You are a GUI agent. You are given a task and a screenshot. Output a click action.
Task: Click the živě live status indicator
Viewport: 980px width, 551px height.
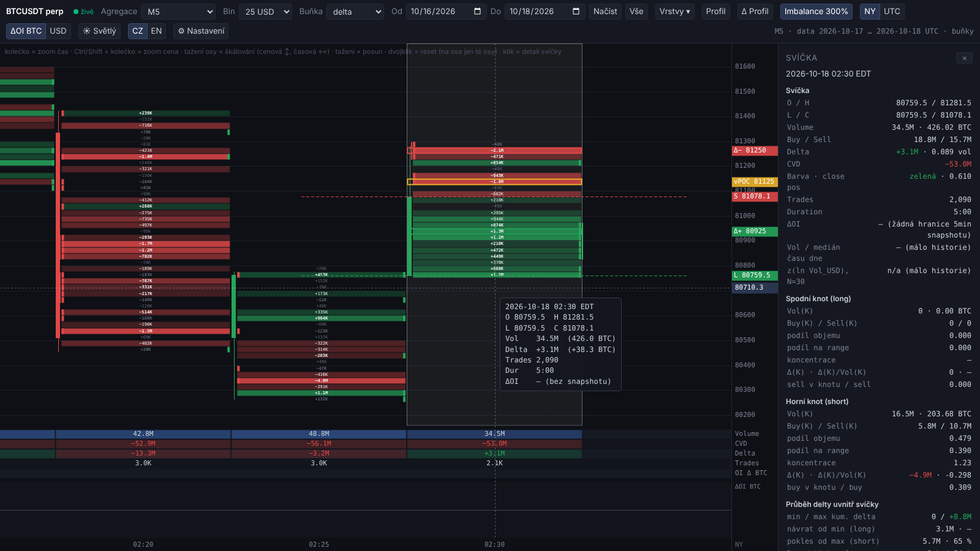coord(83,12)
